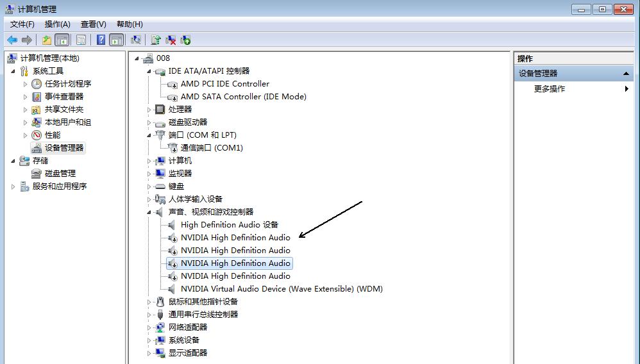640x364 pixels.
Task: Click Scan for hardware changes icon
Action: 136,40
